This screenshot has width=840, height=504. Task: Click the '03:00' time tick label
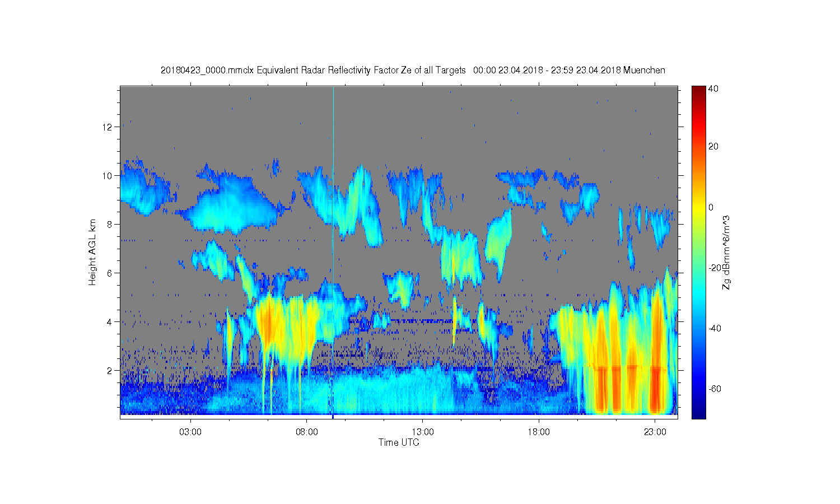click(190, 432)
